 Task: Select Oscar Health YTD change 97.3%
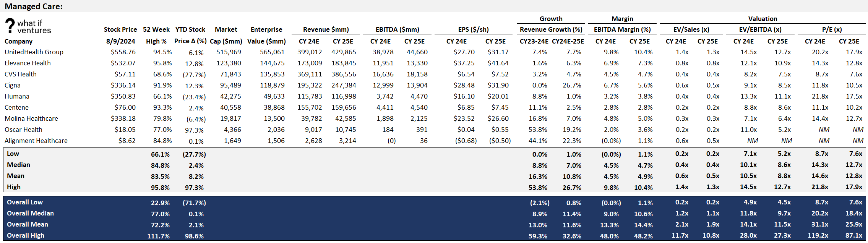pyautogui.click(x=194, y=130)
